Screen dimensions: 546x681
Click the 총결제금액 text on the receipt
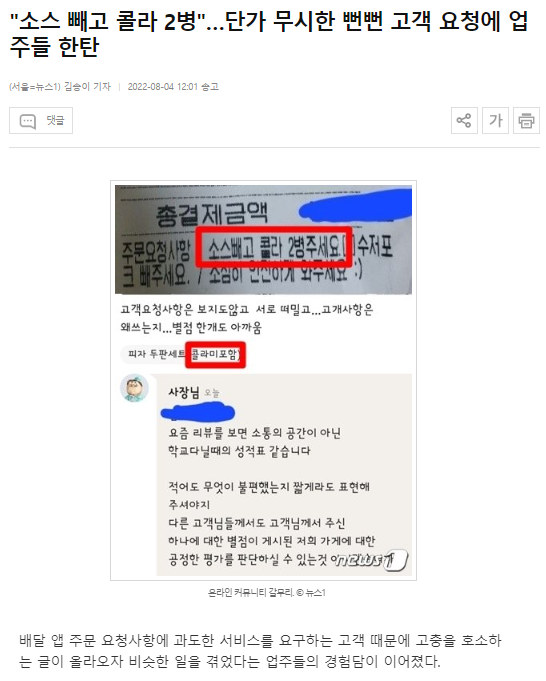click(212, 215)
